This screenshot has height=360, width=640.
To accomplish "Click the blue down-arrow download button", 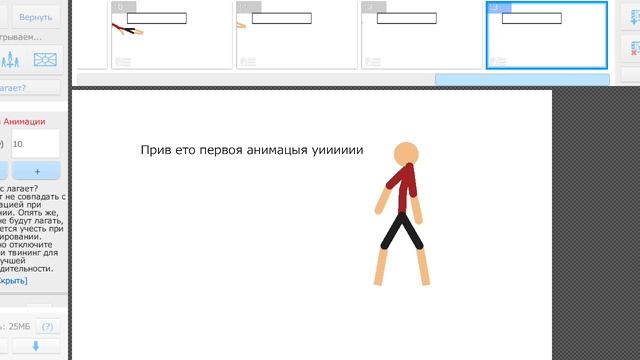I will point(36,346).
